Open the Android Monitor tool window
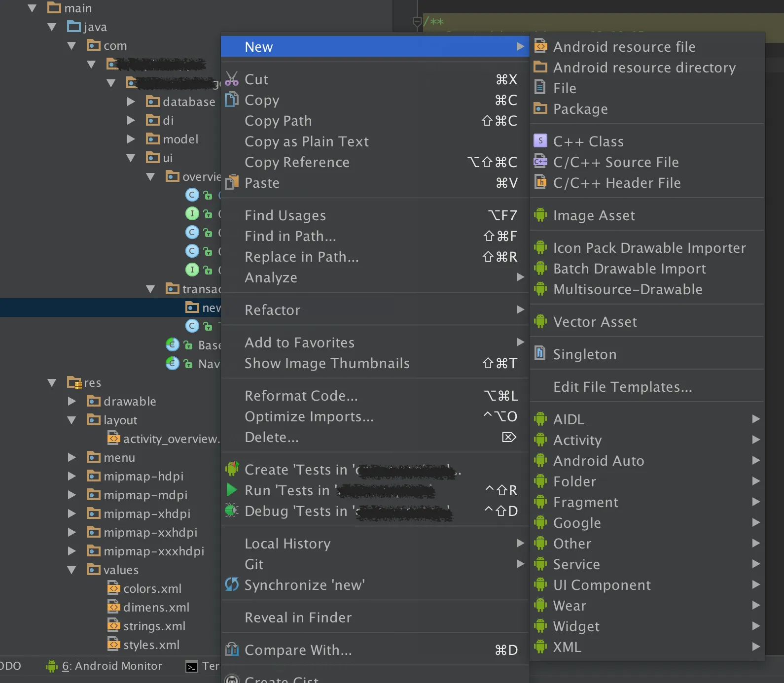This screenshot has height=683, width=784. pyautogui.click(x=104, y=666)
